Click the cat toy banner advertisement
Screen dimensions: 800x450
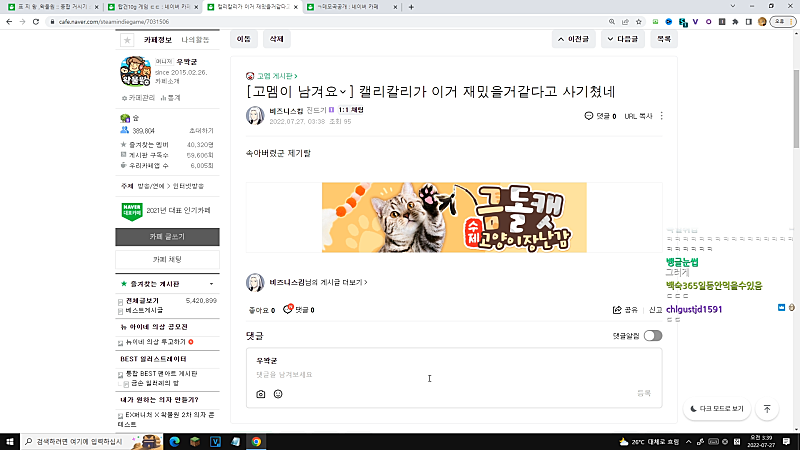[x=454, y=217]
